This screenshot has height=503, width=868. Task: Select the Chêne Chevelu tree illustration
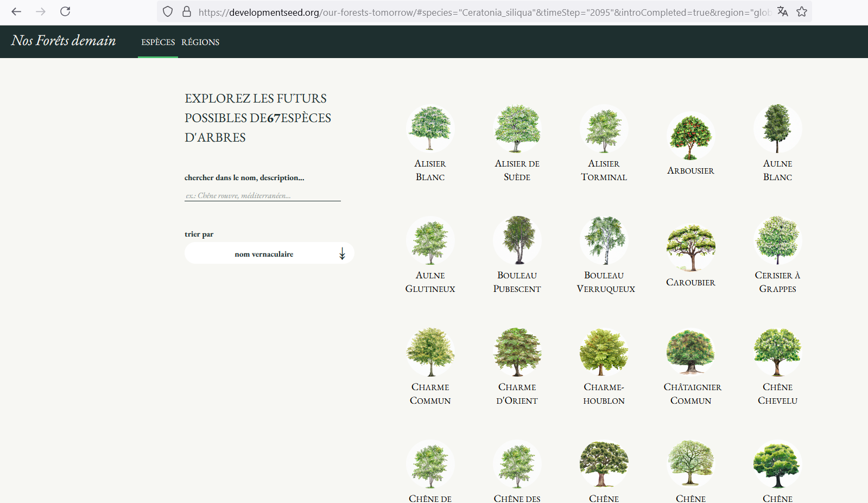click(778, 352)
